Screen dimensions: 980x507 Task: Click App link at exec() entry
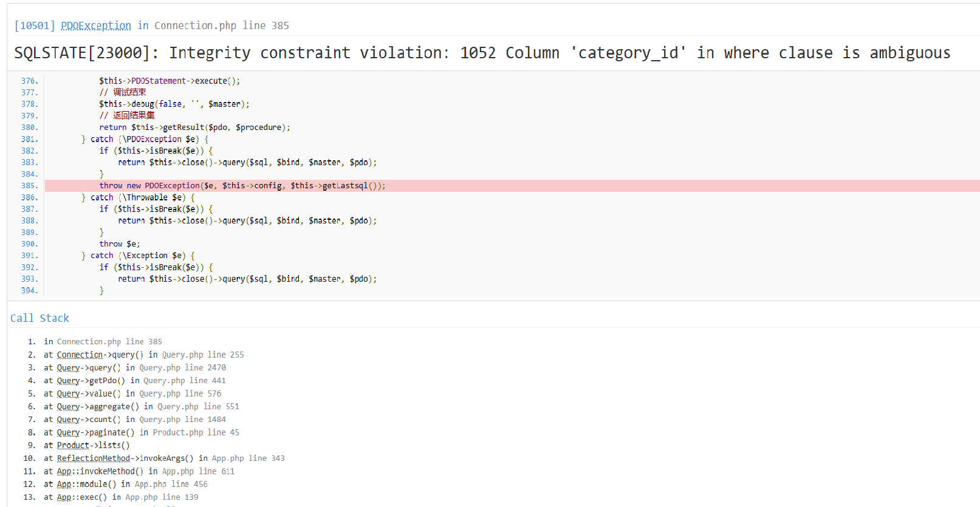(64, 497)
